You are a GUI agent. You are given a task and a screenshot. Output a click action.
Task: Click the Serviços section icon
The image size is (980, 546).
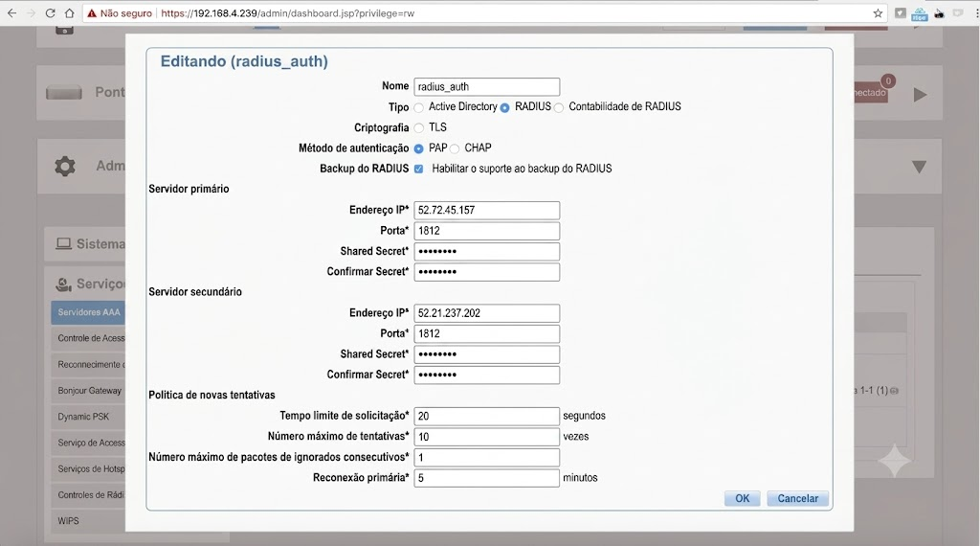point(63,284)
